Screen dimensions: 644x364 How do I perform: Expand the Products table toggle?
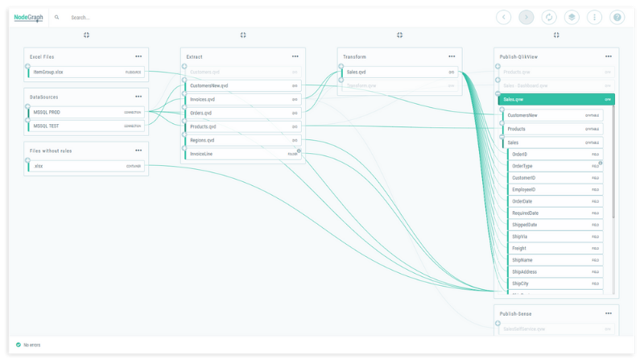point(502,123)
